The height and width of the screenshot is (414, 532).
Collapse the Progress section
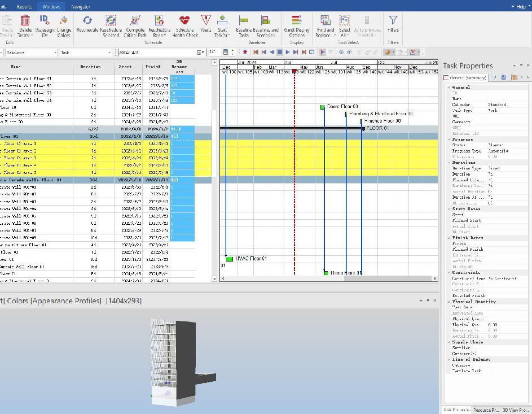point(449,140)
